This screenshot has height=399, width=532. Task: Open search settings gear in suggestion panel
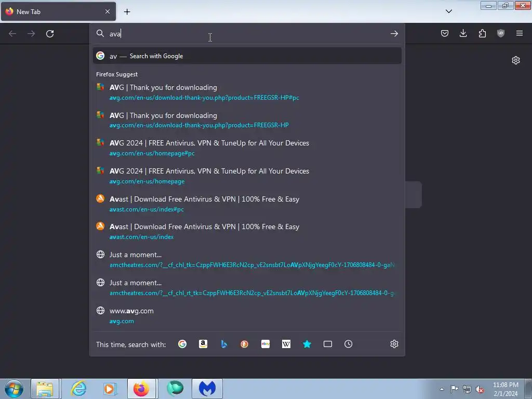394,344
